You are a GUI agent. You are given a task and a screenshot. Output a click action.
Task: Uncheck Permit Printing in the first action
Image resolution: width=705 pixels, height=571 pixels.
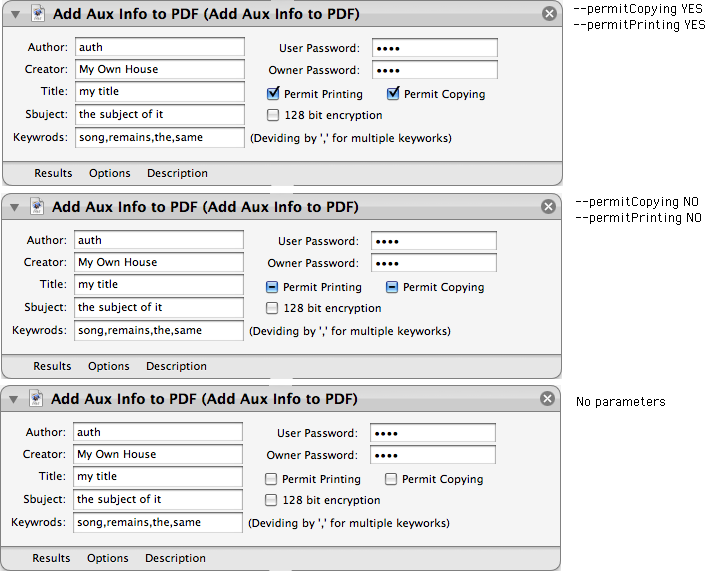tap(274, 94)
